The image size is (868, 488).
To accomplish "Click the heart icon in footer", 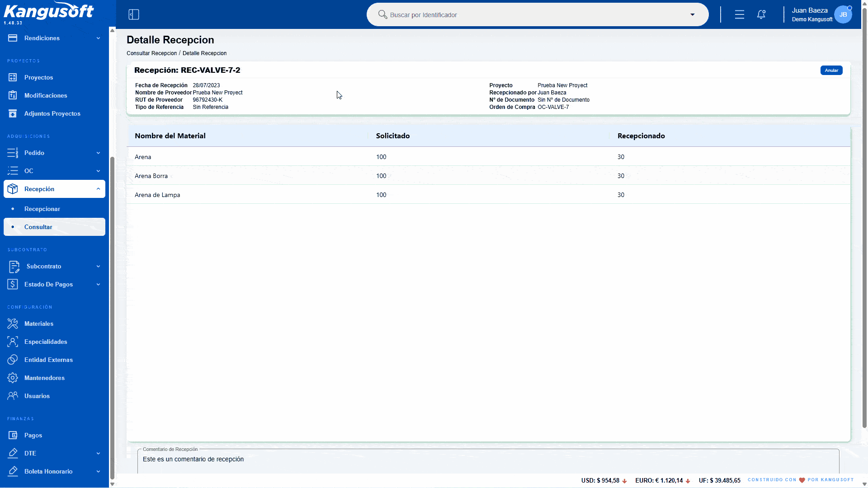I will 802,480.
